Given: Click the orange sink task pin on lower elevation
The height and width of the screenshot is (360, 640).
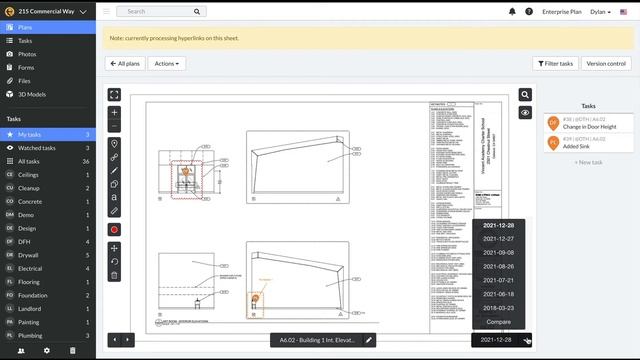Looking at the screenshot, I should (256, 299).
